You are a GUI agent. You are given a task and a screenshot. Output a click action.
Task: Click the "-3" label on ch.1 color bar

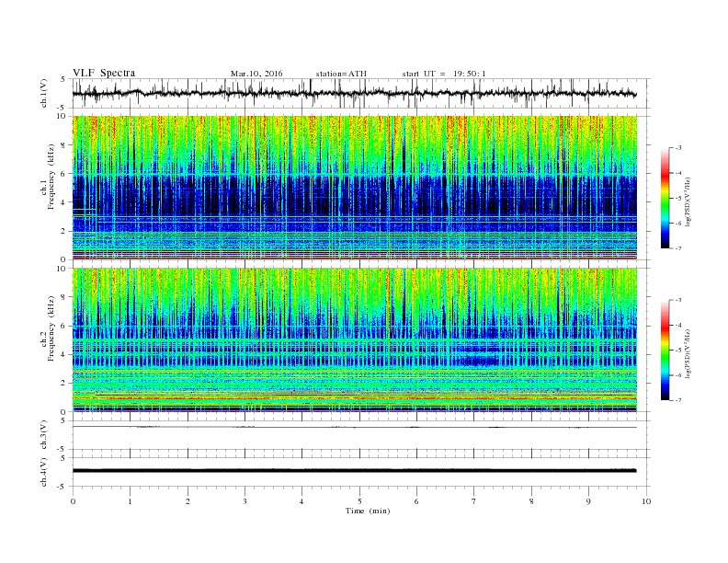(678, 148)
